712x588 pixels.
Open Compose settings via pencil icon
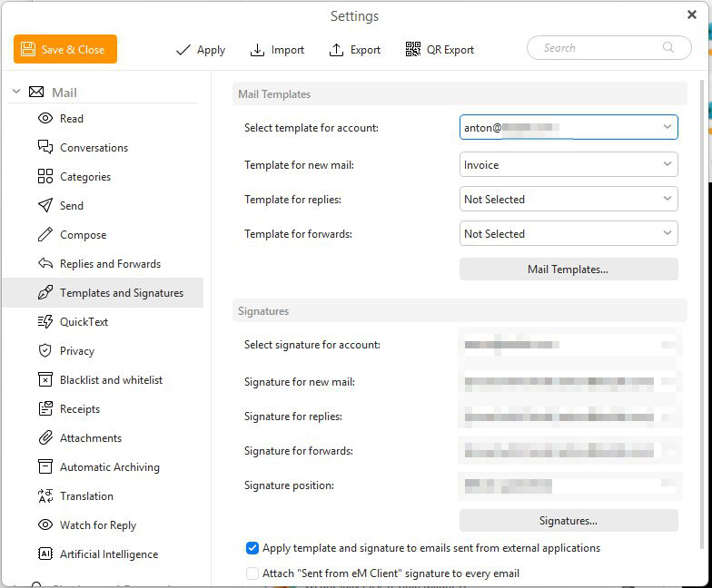click(x=45, y=235)
